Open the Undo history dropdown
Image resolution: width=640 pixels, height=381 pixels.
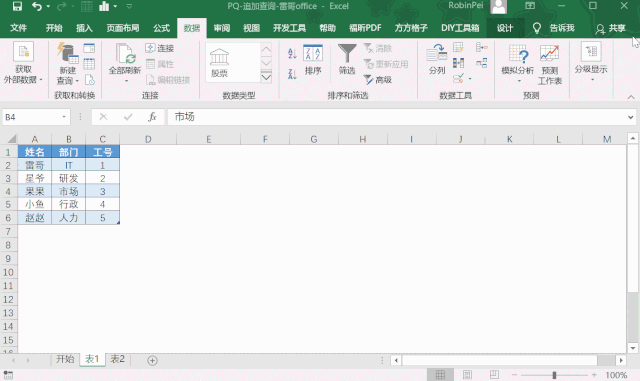coord(48,6)
